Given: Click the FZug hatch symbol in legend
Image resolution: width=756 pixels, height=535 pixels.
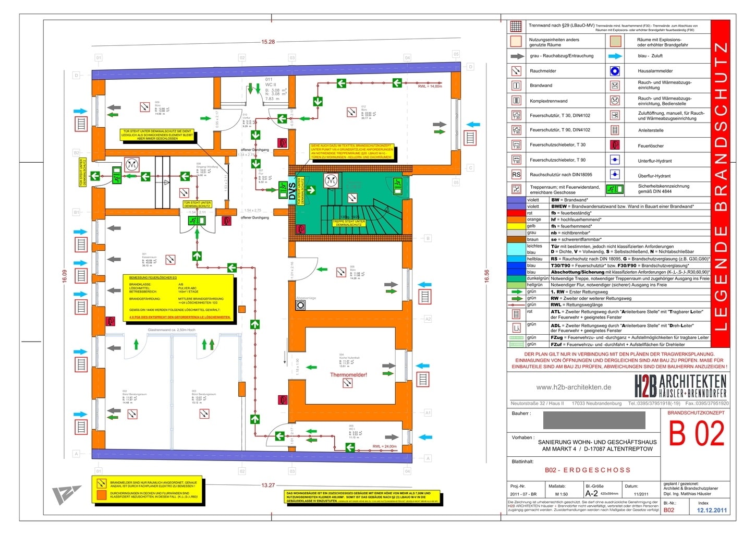Looking at the screenshot, I should pyautogui.click(x=516, y=337).
